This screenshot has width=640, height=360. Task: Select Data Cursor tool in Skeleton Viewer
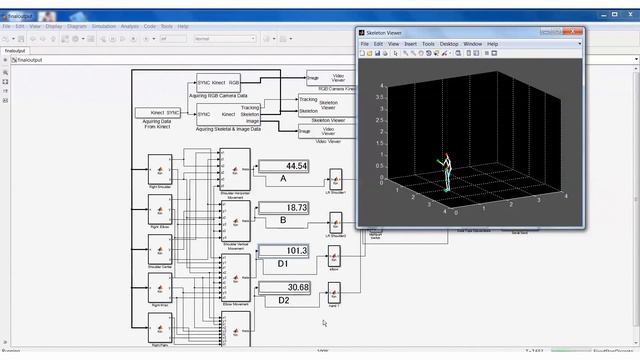point(436,53)
